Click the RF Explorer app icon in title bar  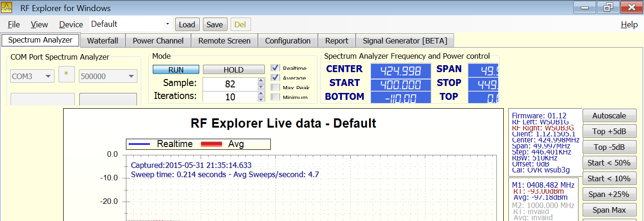(7, 8)
